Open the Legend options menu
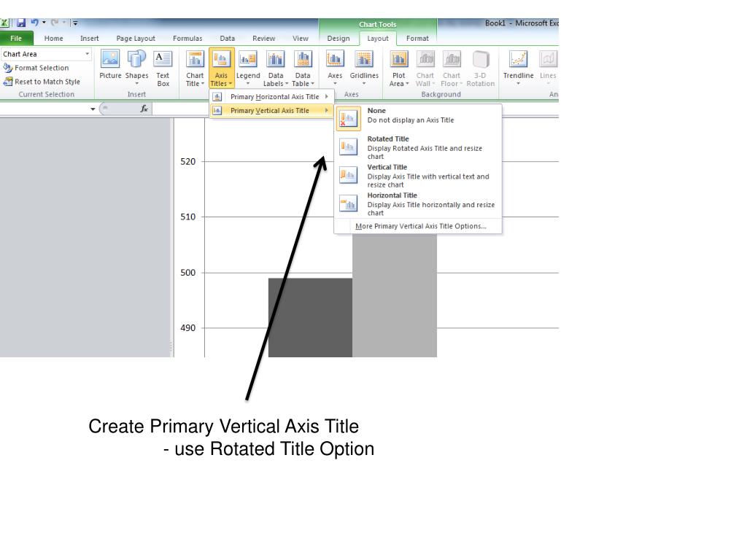The width and height of the screenshot is (747, 560). point(248,68)
